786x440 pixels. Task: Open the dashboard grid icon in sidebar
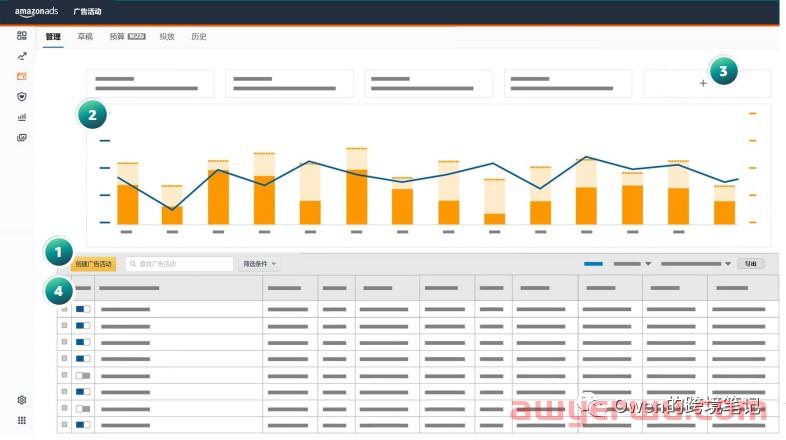[x=22, y=36]
